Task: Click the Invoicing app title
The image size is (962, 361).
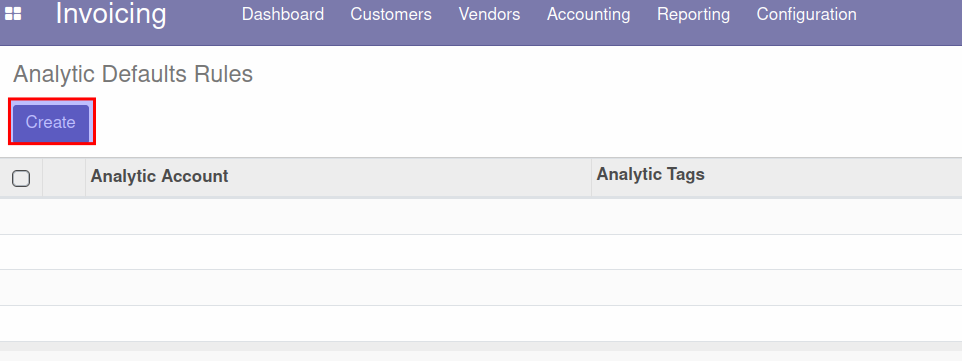Action: coord(111,14)
